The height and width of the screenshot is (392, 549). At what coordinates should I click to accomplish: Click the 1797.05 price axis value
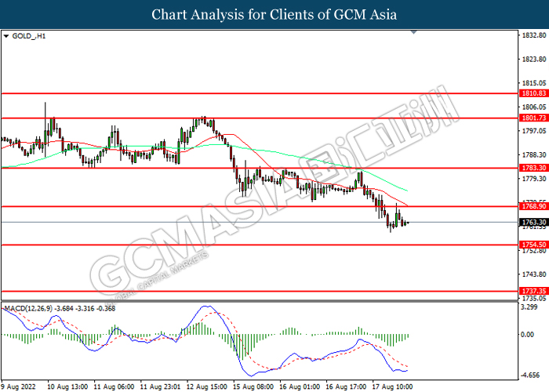coord(534,131)
